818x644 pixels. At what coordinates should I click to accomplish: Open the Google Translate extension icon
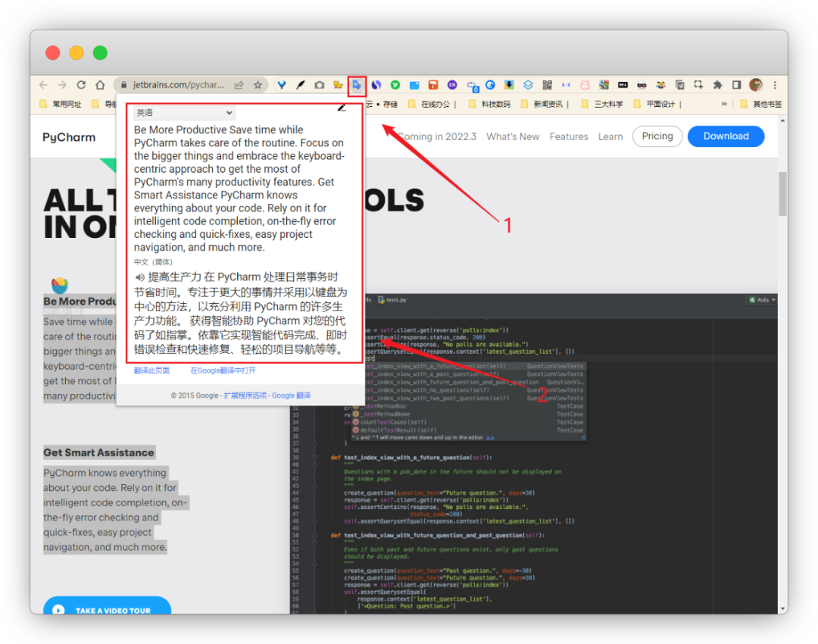tap(357, 85)
